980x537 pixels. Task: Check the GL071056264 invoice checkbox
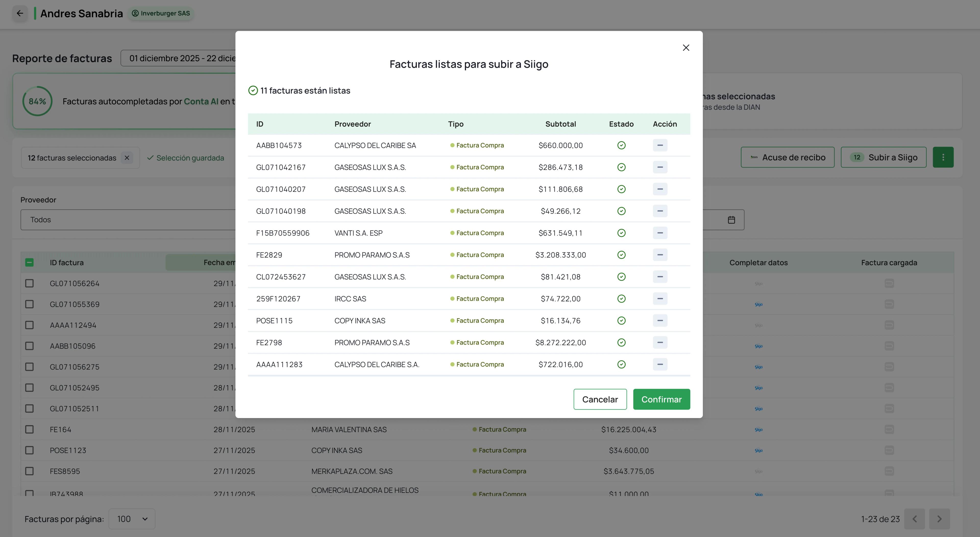click(29, 283)
